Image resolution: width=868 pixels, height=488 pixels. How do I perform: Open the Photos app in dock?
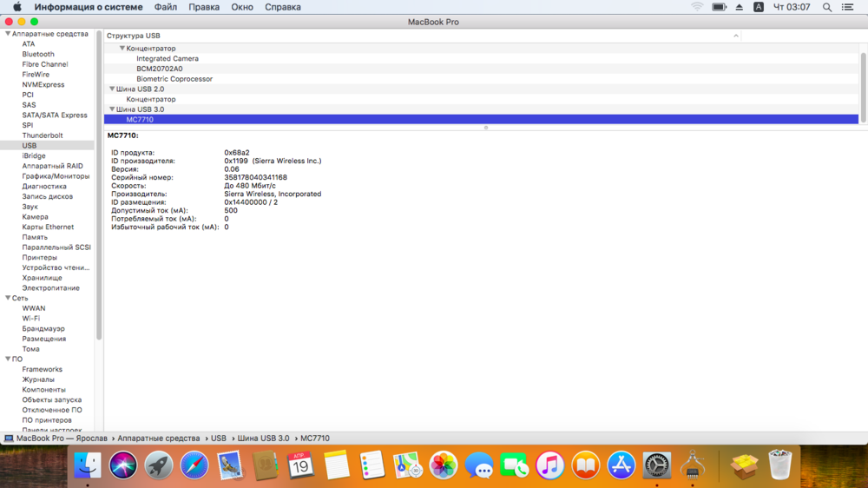(x=444, y=466)
